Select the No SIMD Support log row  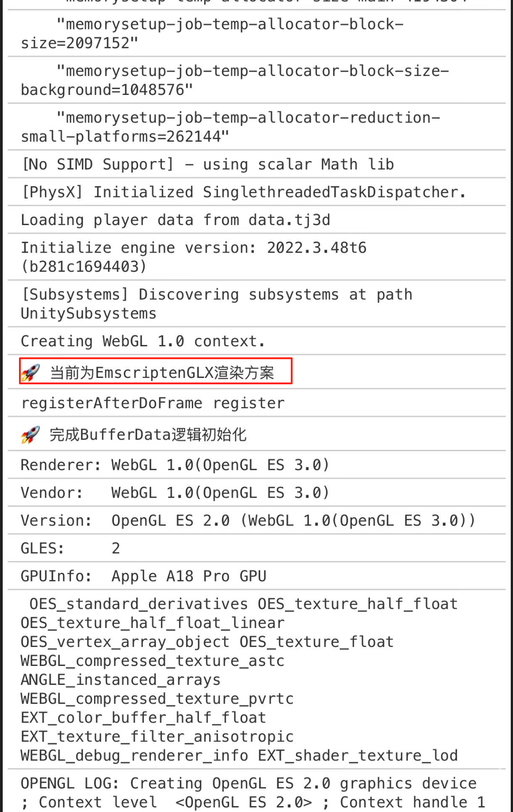(256, 164)
